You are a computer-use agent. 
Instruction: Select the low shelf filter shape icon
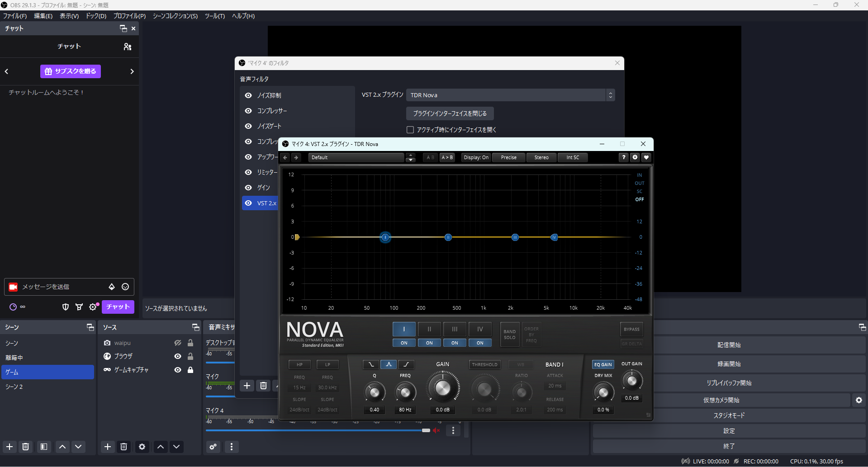[x=371, y=364]
